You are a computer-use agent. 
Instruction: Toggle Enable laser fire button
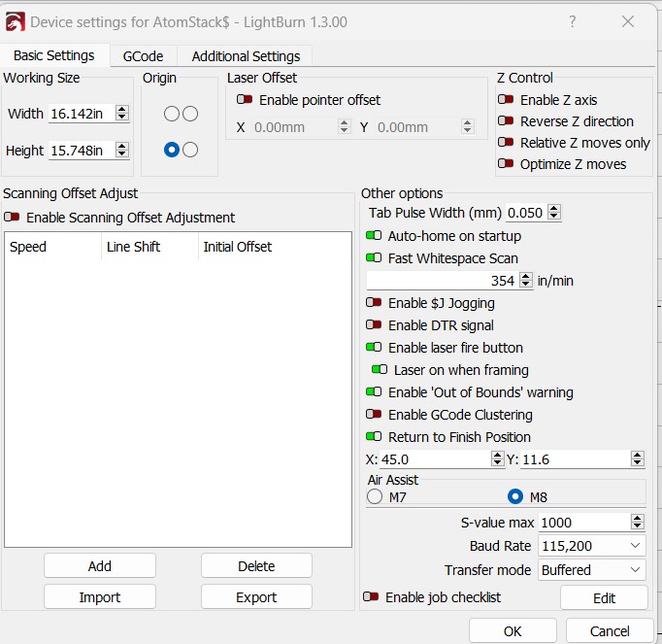(x=374, y=348)
